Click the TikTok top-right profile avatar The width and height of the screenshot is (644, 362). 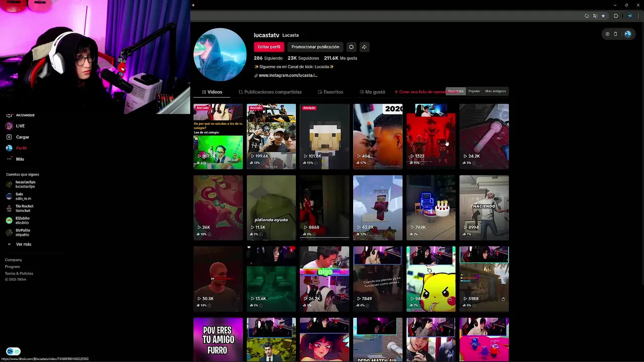[x=627, y=34]
